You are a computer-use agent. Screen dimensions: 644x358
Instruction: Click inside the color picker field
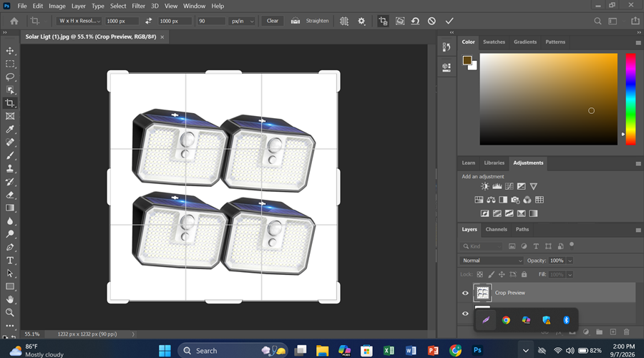click(x=548, y=99)
